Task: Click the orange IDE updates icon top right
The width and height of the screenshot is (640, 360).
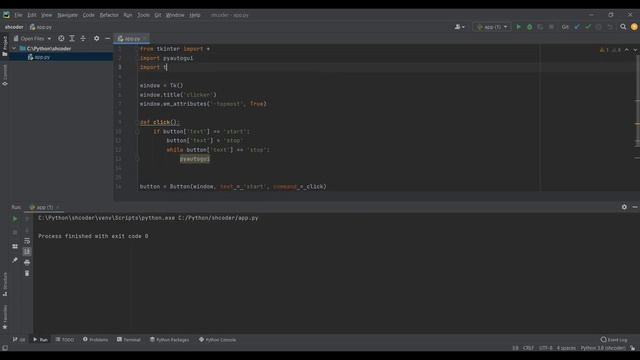Action: coord(634,27)
